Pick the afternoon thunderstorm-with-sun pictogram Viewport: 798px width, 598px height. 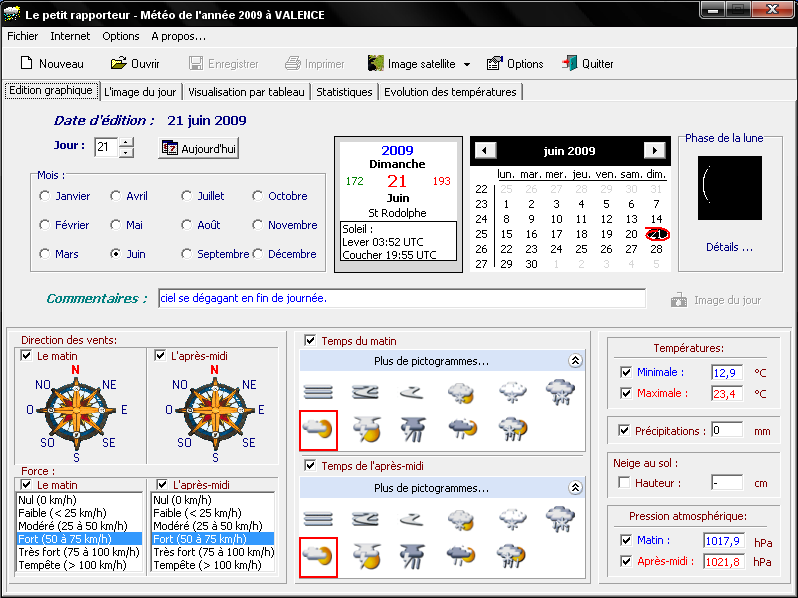[x=366, y=555]
